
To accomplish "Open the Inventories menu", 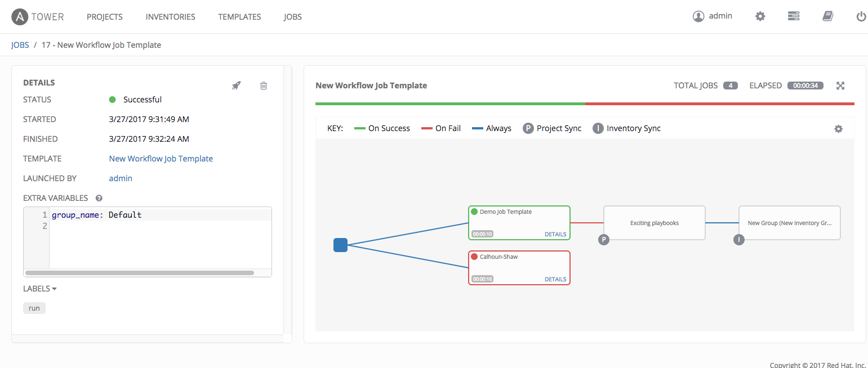I will point(171,17).
